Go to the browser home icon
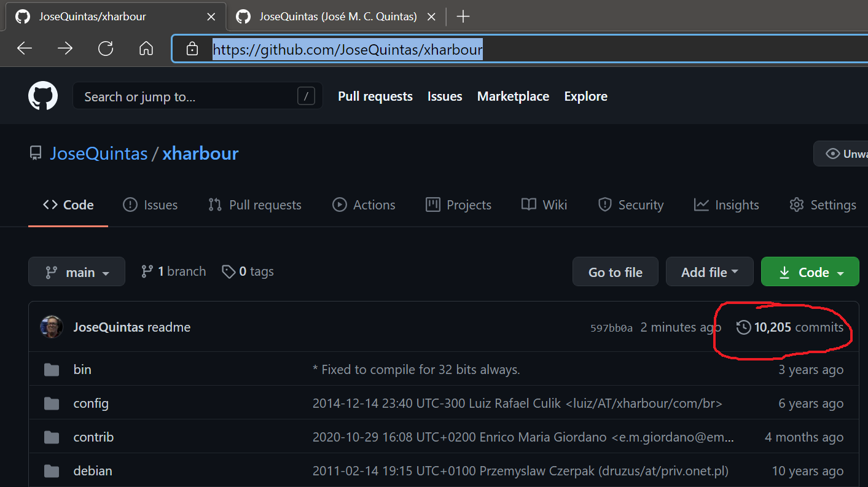The width and height of the screenshot is (868, 487). click(x=146, y=49)
